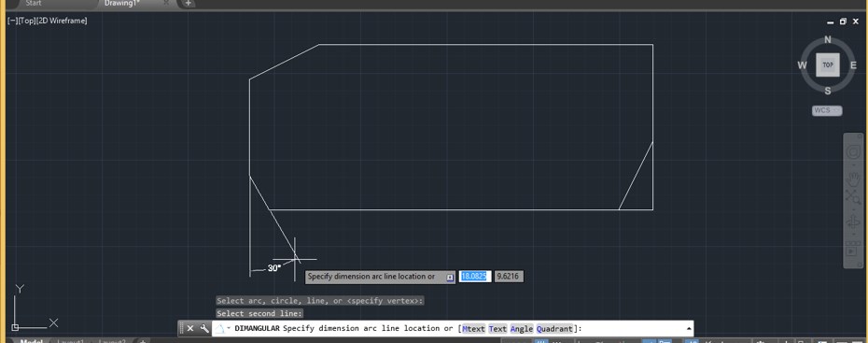Open the [Top] view controls menu
The width and height of the screenshot is (868, 343).
tap(25, 21)
